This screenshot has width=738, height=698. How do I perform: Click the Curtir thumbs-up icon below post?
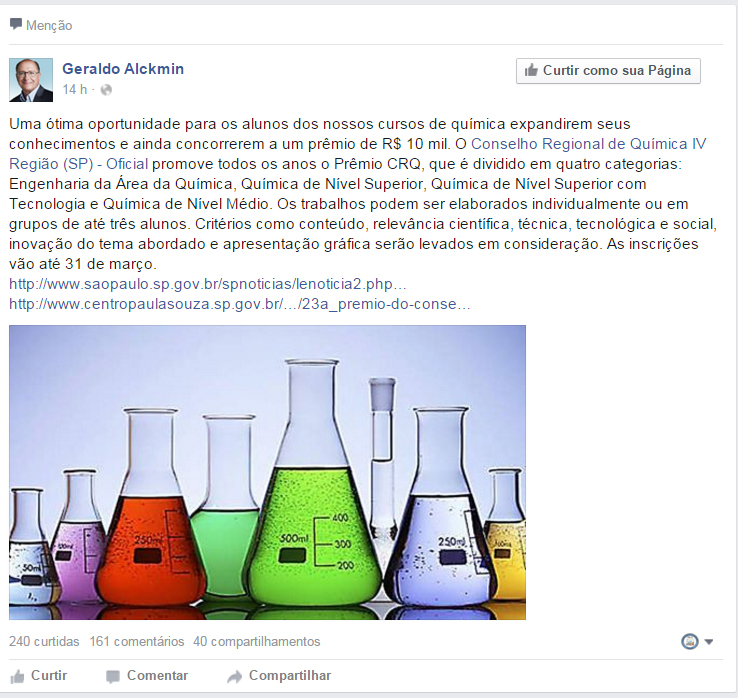coord(17,676)
